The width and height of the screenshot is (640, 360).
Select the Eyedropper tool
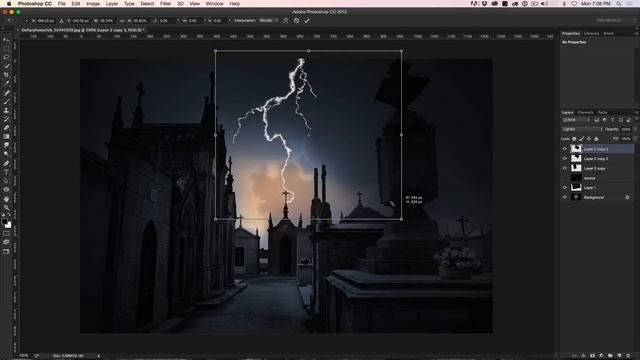click(x=6, y=84)
